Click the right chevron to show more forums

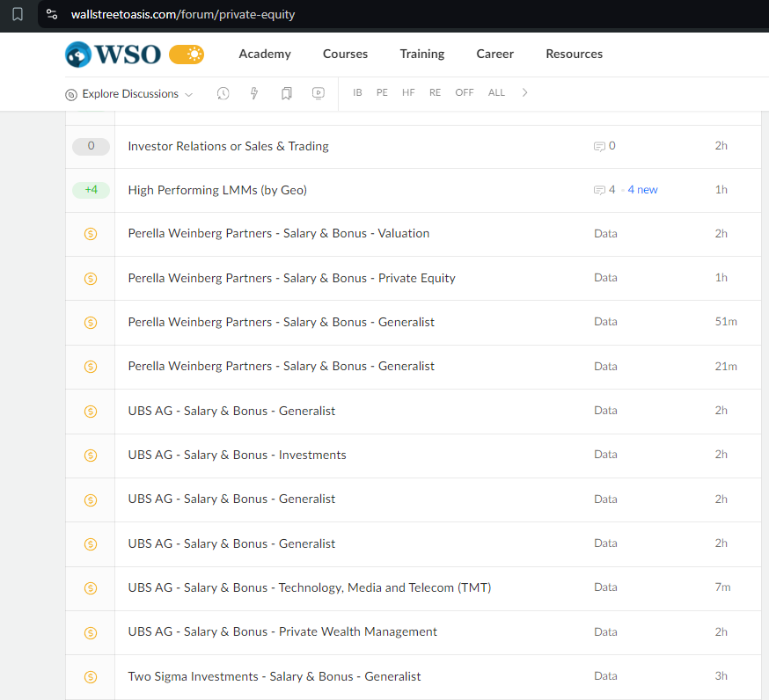[x=524, y=92]
